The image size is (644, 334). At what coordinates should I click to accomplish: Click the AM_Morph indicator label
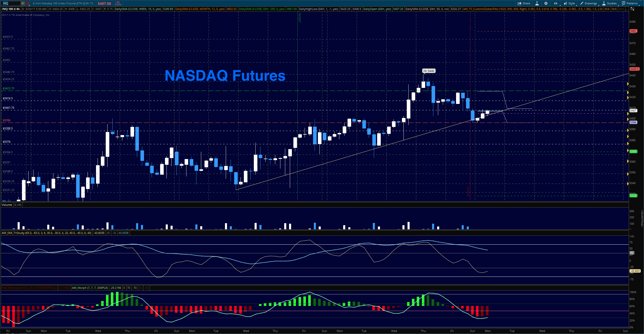[90, 288]
